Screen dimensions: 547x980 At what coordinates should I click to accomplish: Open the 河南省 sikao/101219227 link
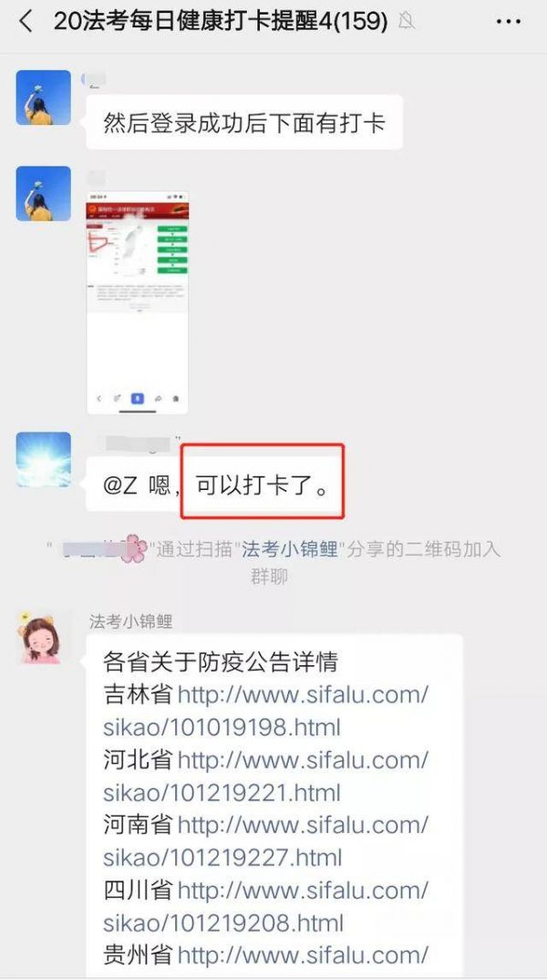pos(266,841)
